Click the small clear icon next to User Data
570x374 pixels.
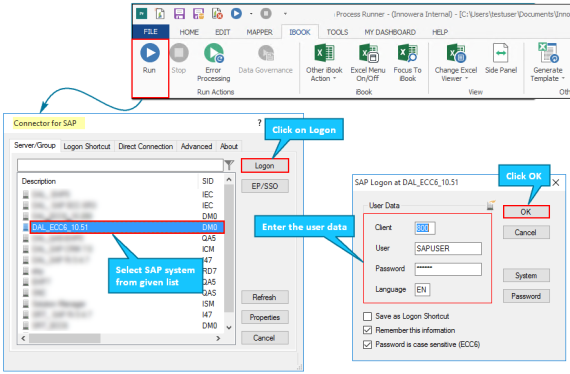point(491,205)
